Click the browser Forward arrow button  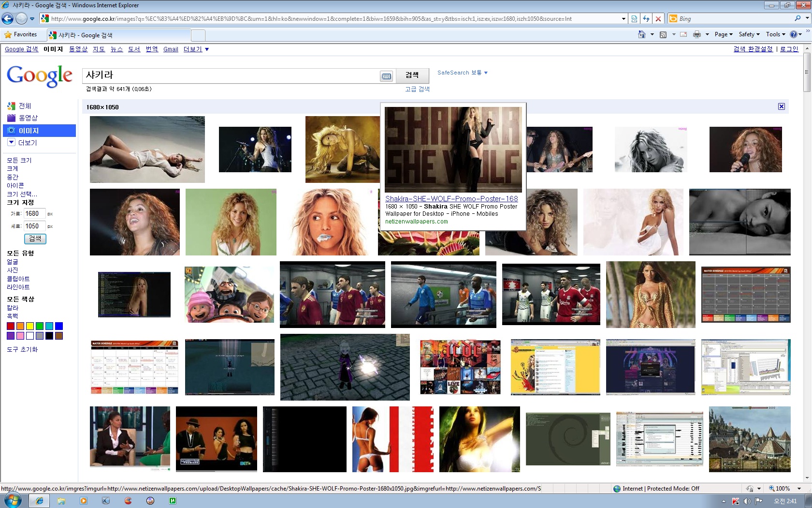tap(21, 19)
